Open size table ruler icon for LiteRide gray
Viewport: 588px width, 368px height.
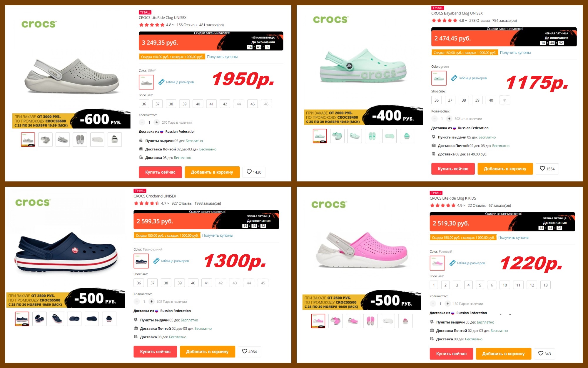(x=161, y=82)
